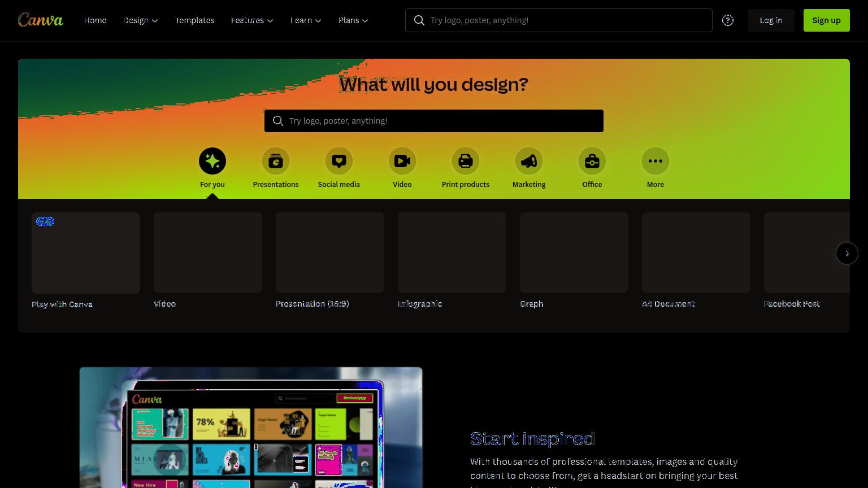Click the magnifier icon in the hero search box
Screen dimensions: 868x488
click(x=278, y=121)
